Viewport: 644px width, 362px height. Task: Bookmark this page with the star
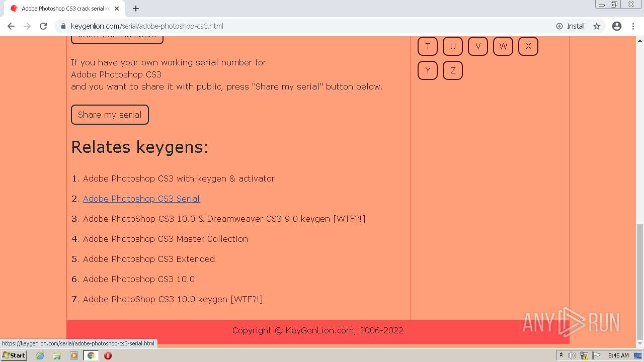coord(597,26)
